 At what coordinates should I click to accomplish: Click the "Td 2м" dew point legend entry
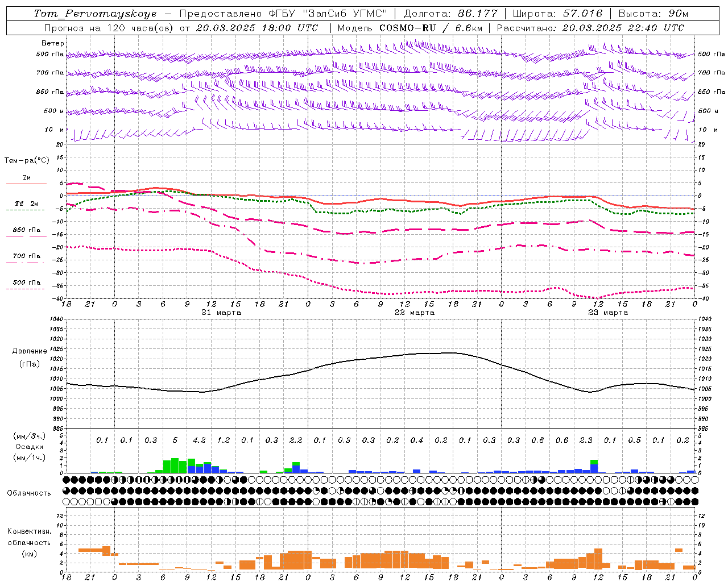27,203
